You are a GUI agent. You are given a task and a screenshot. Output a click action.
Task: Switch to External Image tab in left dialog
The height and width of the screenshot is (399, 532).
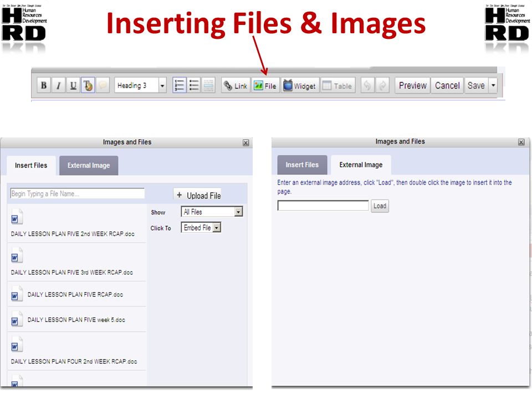[89, 165]
